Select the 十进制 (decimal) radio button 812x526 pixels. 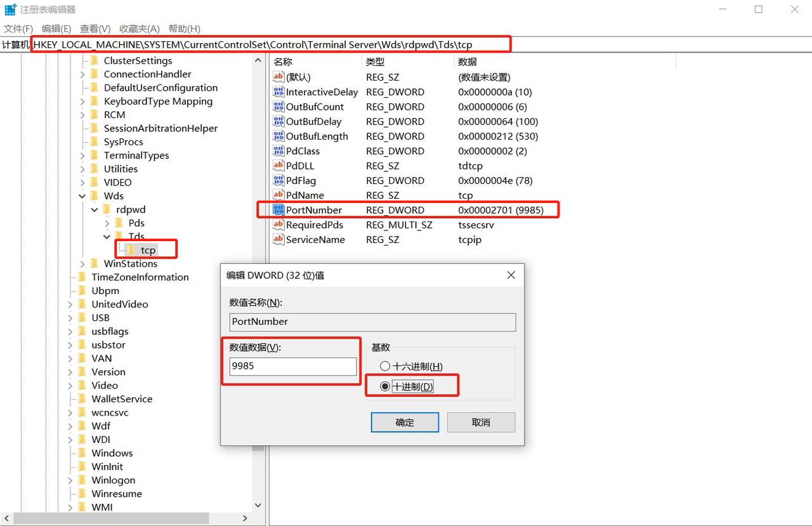click(384, 386)
